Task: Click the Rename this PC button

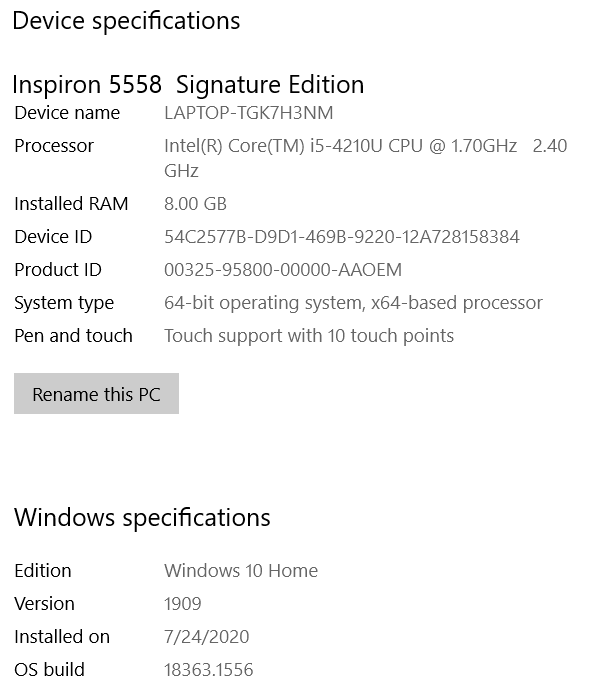Action: point(96,394)
